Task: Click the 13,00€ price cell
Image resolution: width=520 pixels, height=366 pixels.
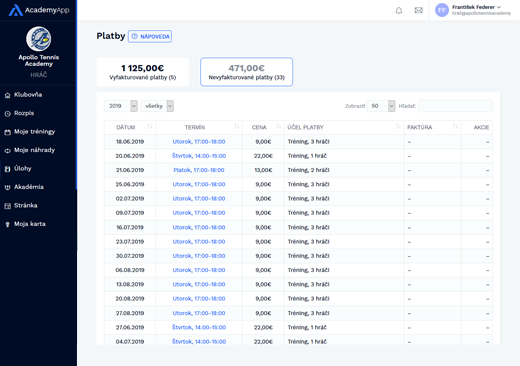Action: [263, 170]
